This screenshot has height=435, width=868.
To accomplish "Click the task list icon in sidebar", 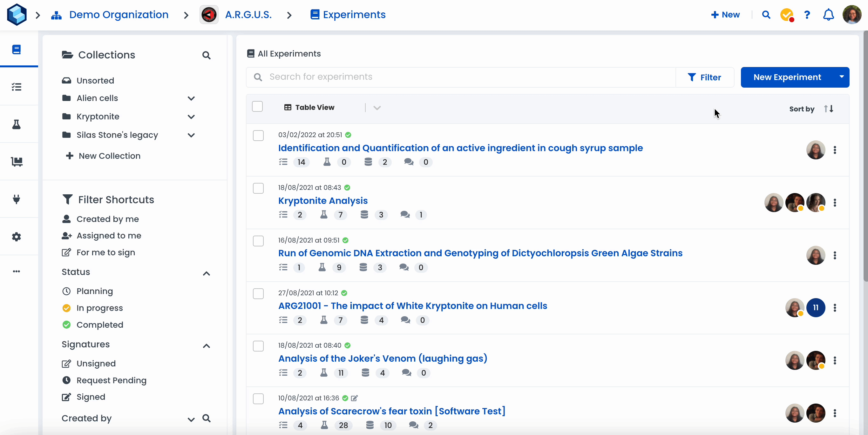I will [16, 87].
